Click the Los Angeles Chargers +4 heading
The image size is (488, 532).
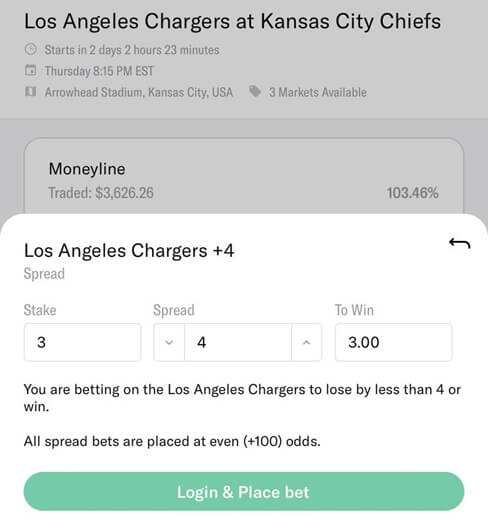[129, 251]
